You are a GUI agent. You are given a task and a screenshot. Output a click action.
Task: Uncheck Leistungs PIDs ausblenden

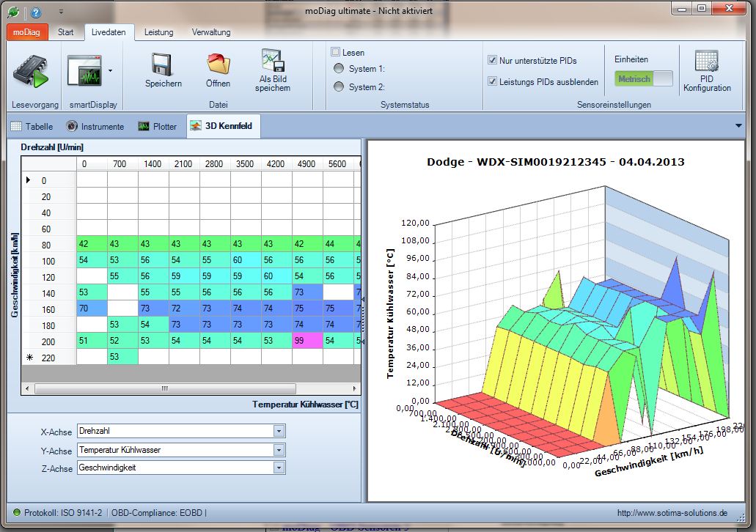point(492,82)
